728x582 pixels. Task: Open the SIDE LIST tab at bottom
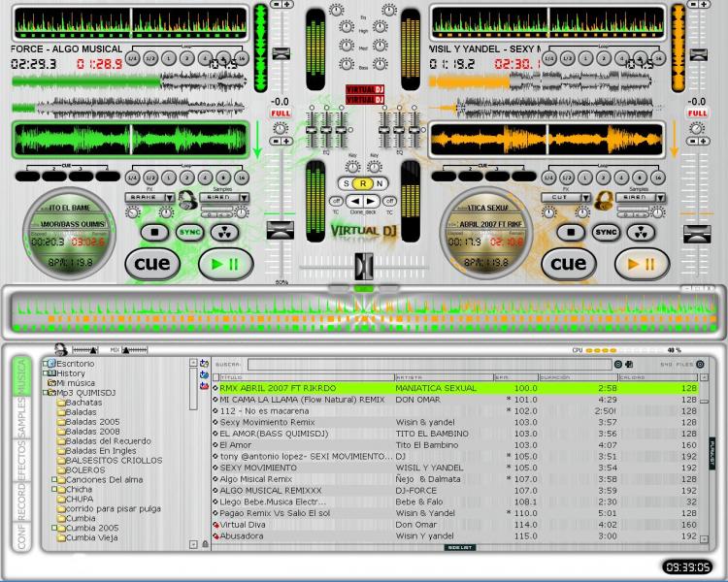coord(460,548)
